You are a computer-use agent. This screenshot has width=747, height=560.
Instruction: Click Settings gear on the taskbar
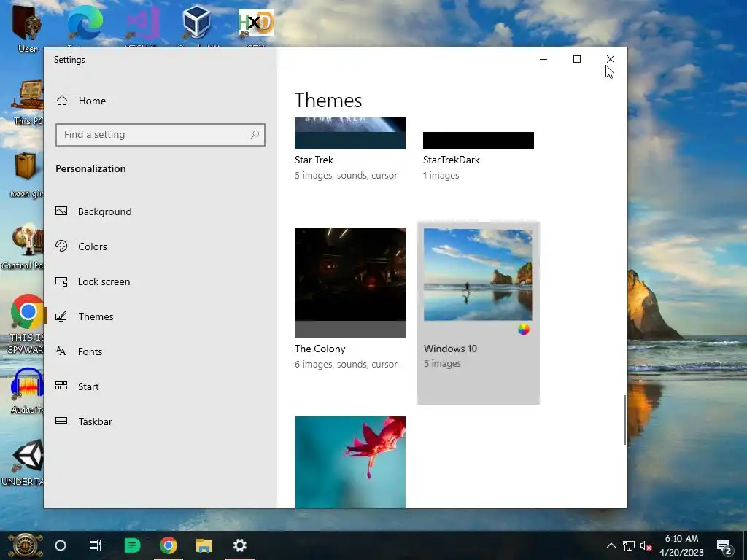(x=239, y=545)
